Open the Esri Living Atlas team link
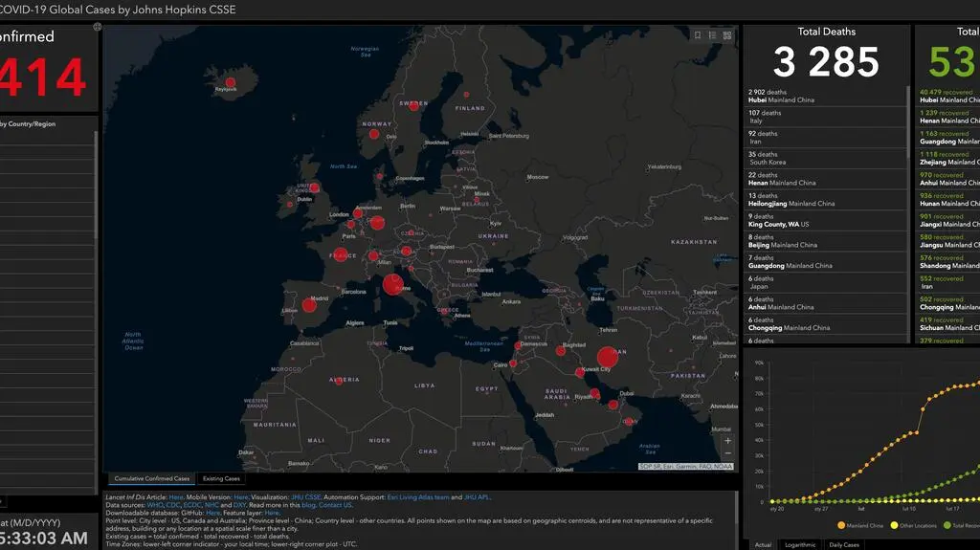The image size is (980, 550). click(x=418, y=497)
